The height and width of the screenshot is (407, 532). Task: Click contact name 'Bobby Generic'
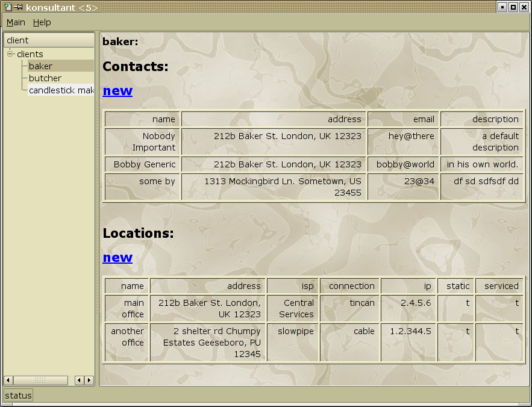click(145, 164)
